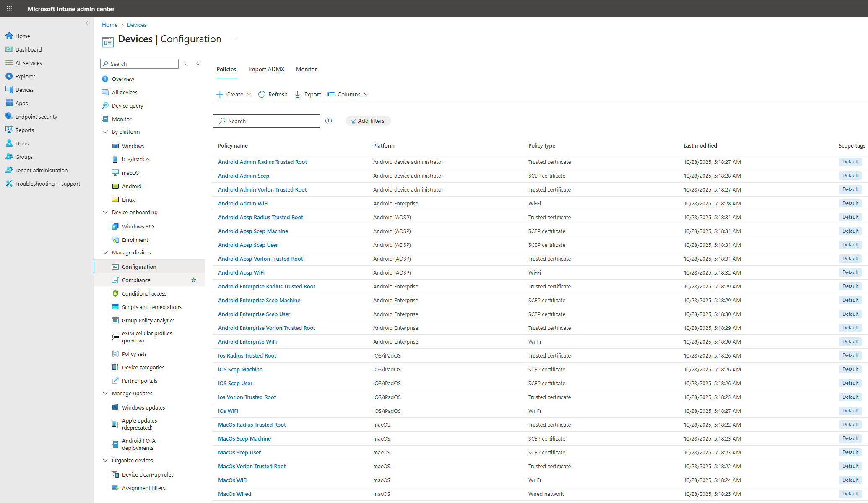Click the Refresh toolbar icon
This screenshot has height=503, width=868.
pyautogui.click(x=262, y=94)
